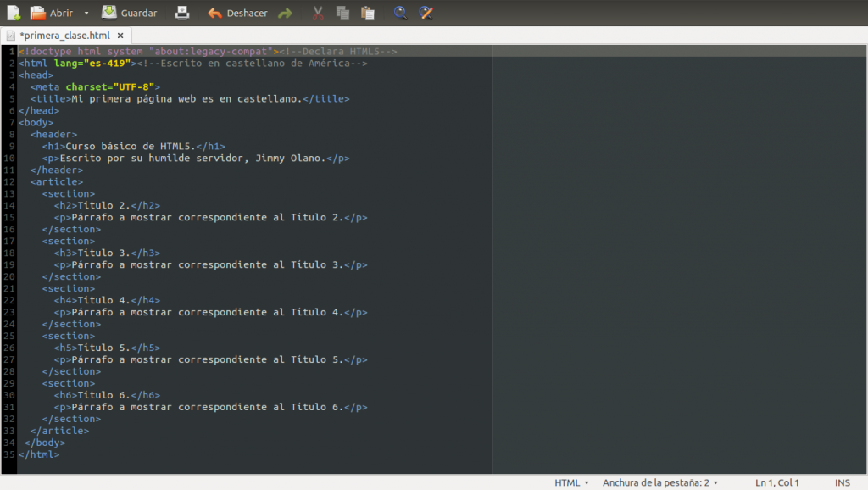Viewport: 868px width, 490px height.
Task: Cut selection with scissors icon
Action: click(318, 13)
